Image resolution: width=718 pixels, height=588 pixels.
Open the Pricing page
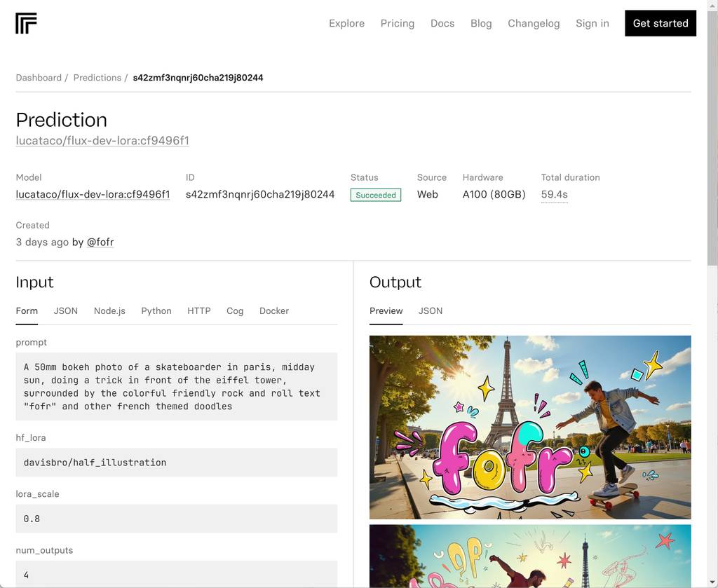click(x=397, y=23)
